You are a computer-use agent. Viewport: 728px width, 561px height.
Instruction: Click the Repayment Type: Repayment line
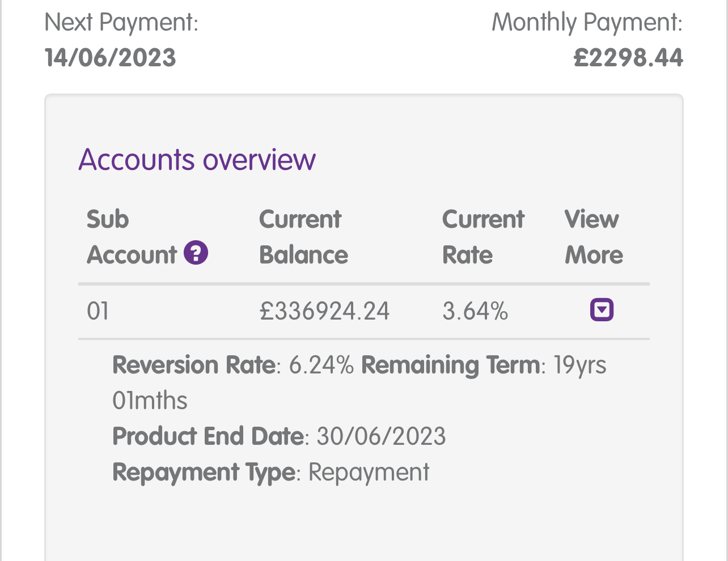(x=271, y=473)
